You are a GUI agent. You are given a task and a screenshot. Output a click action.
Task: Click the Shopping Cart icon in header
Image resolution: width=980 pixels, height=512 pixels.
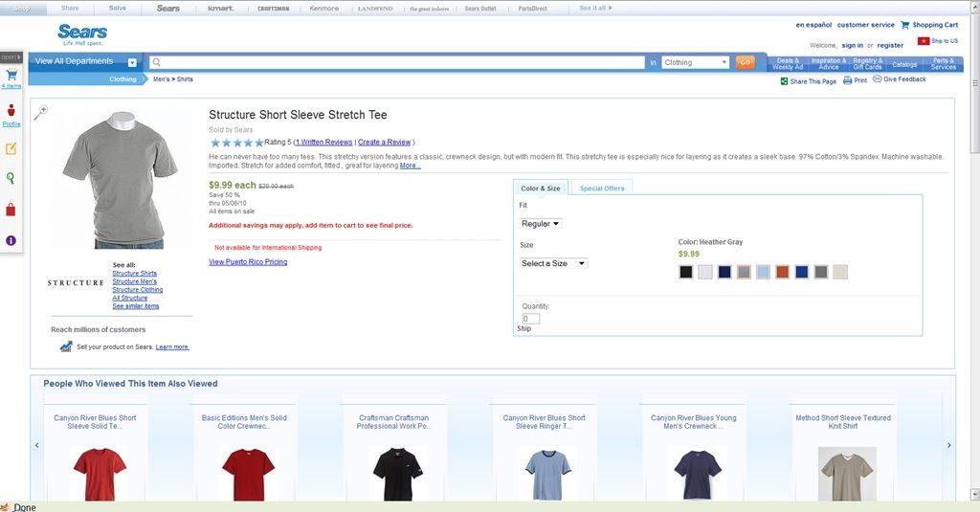point(904,25)
